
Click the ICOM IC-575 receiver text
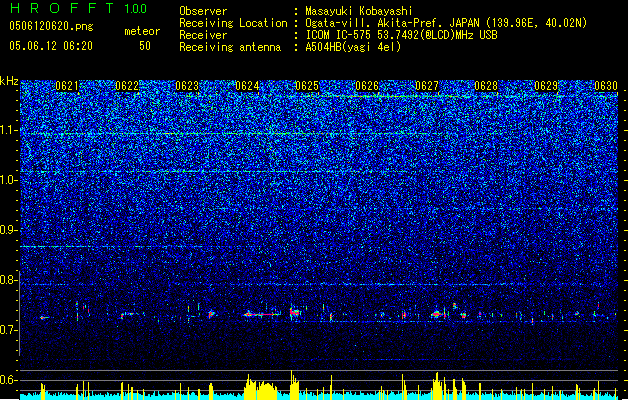(401, 35)
